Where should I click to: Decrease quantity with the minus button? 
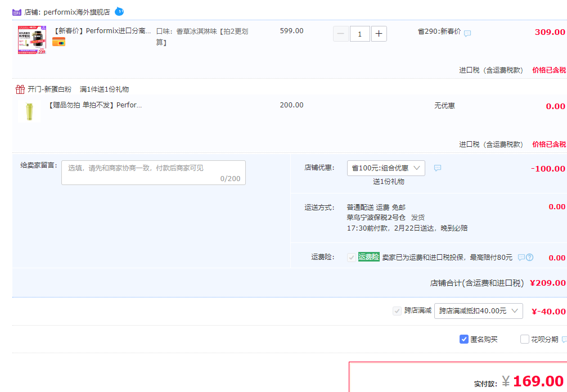pos(341,34)
